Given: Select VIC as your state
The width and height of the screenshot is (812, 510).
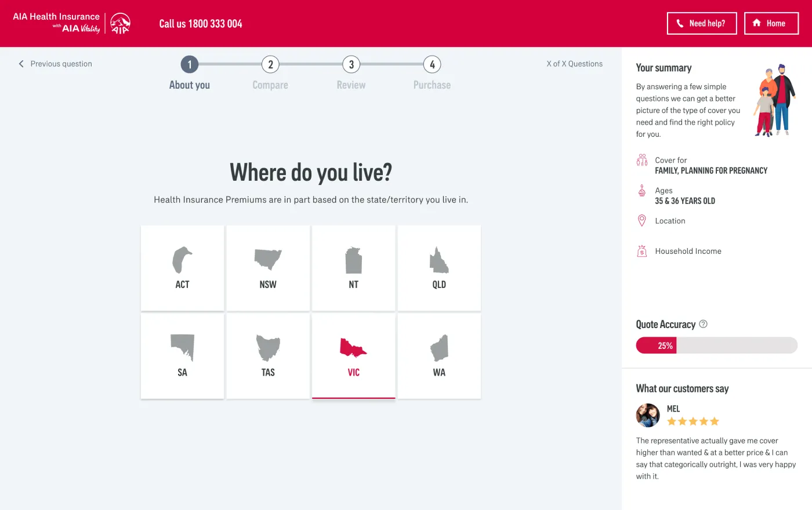Looking at the screenshot, I should [x=353, y=356].
